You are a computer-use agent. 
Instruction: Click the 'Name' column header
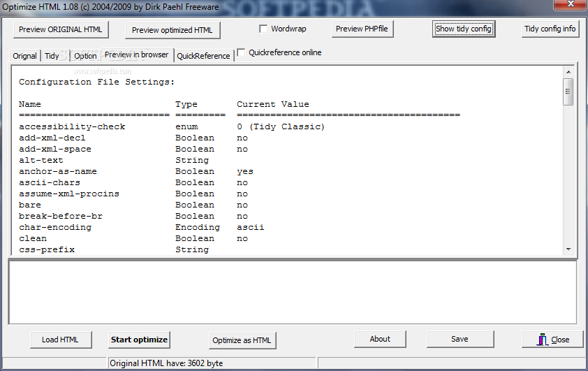[x=30, y=104]
